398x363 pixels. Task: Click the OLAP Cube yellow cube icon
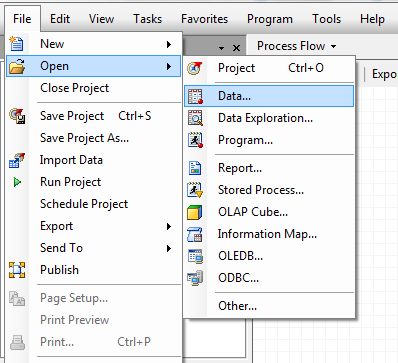(x=195, y=212)
